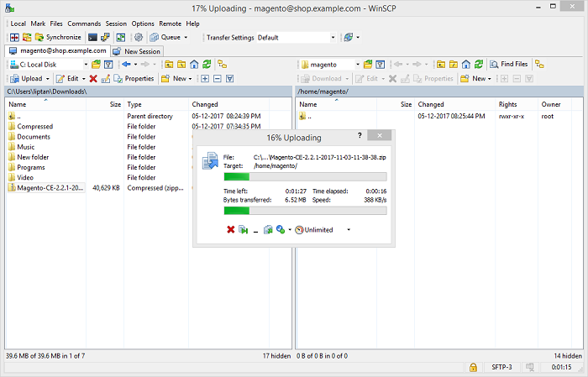Open Transfer Settings Default dropdown

333,38
